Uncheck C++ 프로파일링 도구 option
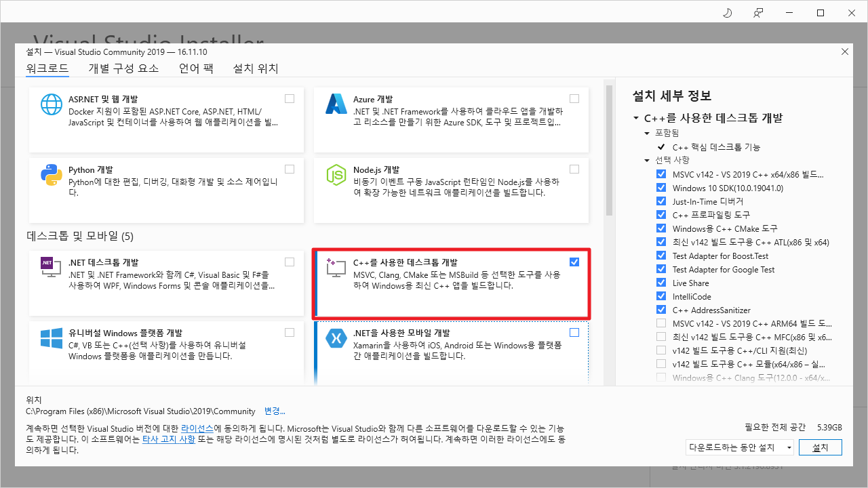The height and width of the screenshot is (488, 868). coord(661,215)
